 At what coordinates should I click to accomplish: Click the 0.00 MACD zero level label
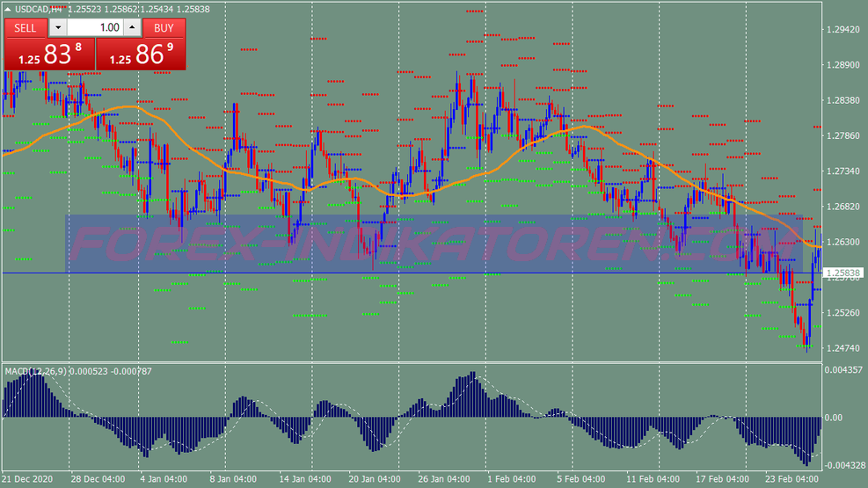(833, 418)
